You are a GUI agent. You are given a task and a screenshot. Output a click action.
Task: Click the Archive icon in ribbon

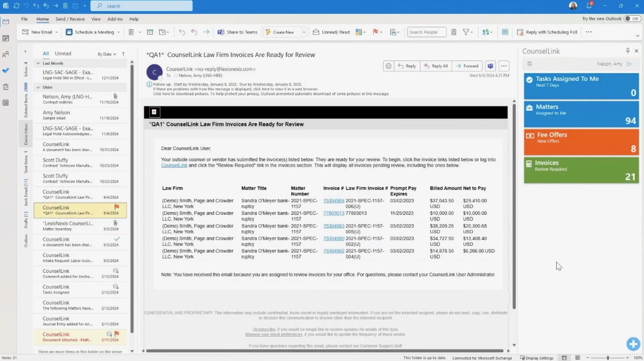(x=150, y=32)
